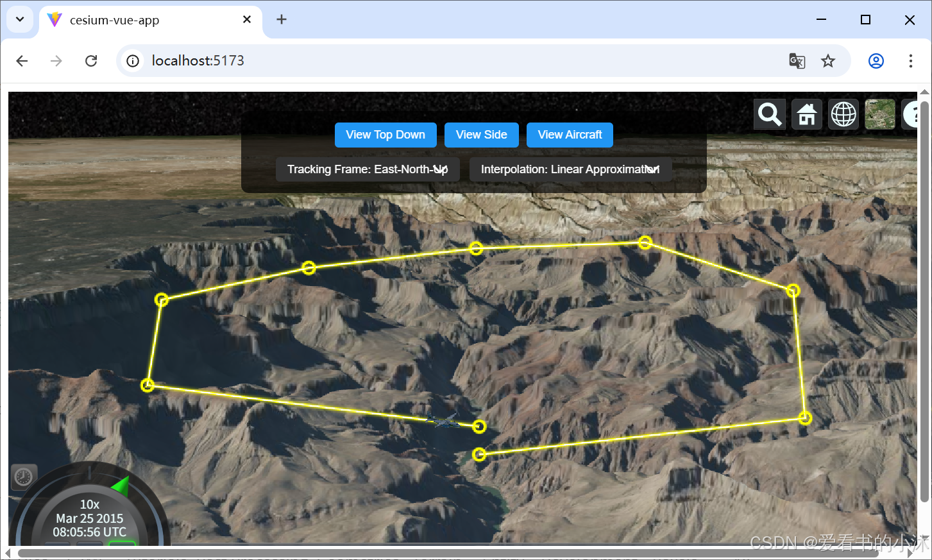The height and width of the screenshot is (560, 932).
Task: Go forward in browser history
Action: coord(56,61)
